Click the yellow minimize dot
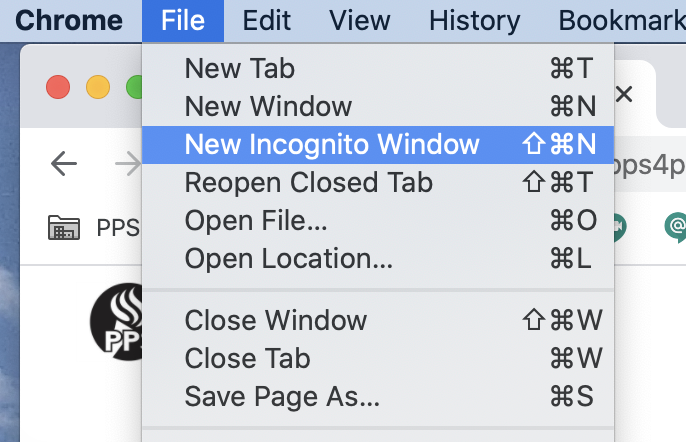 [x=98, y=87]
